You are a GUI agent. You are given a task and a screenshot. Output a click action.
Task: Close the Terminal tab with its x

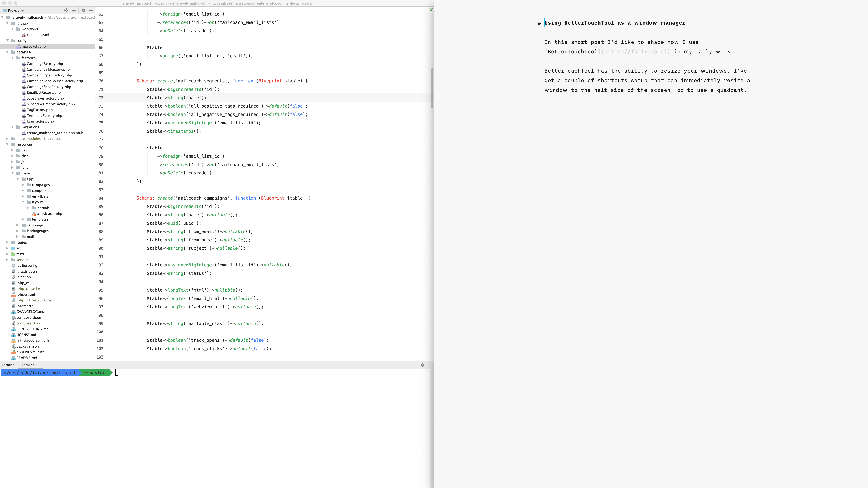click(38, 365)
